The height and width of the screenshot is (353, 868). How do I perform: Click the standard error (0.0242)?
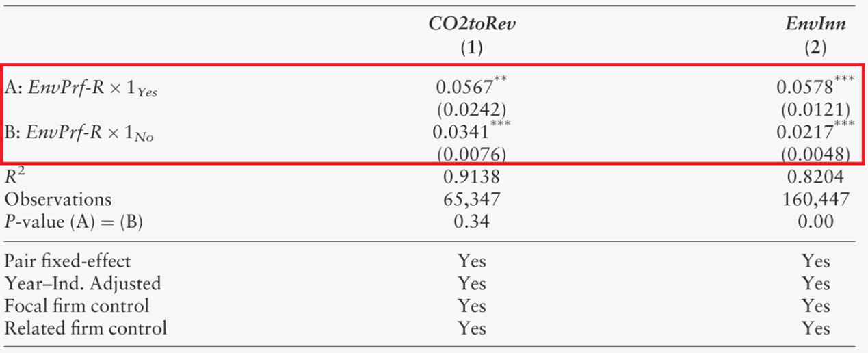pos(471,109)
